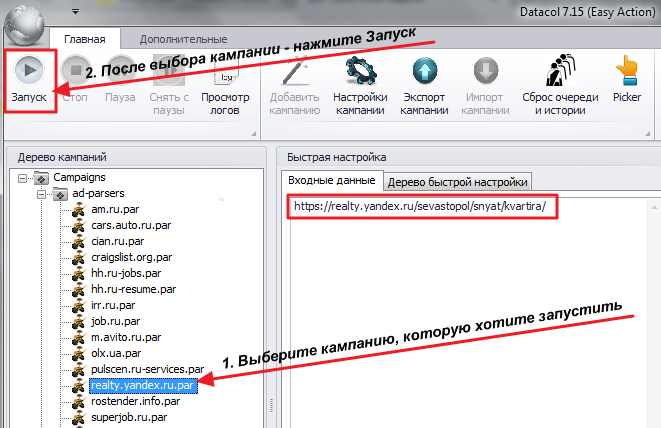Click cian.ru.par robot icon

coord(79,242)
